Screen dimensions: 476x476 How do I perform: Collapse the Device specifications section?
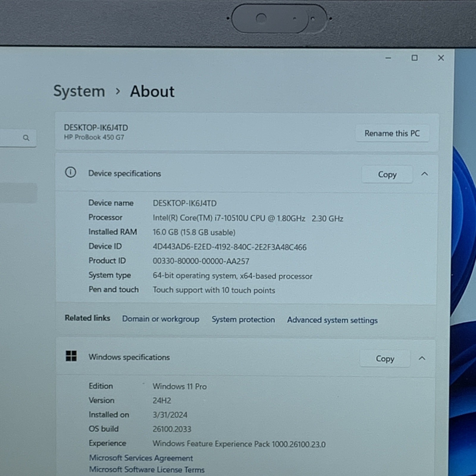coord(425,174)
